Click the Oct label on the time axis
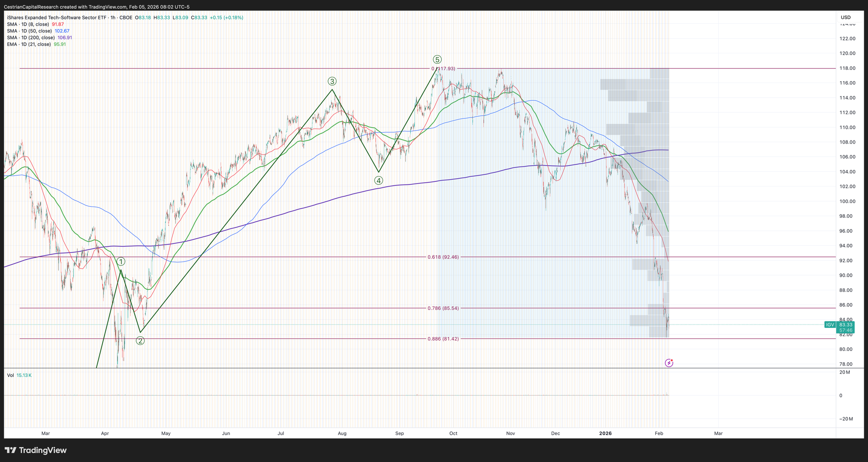 point(454,433)
